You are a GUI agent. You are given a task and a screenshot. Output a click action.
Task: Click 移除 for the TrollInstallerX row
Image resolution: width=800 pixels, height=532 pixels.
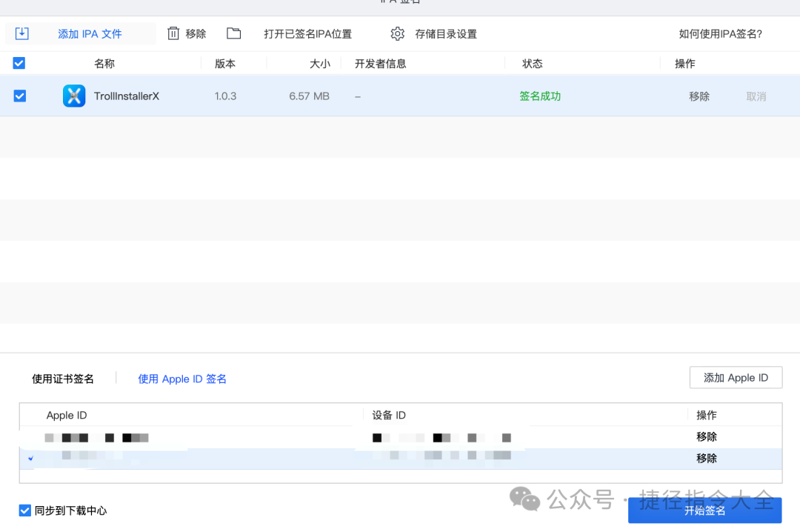click(699, 96)
